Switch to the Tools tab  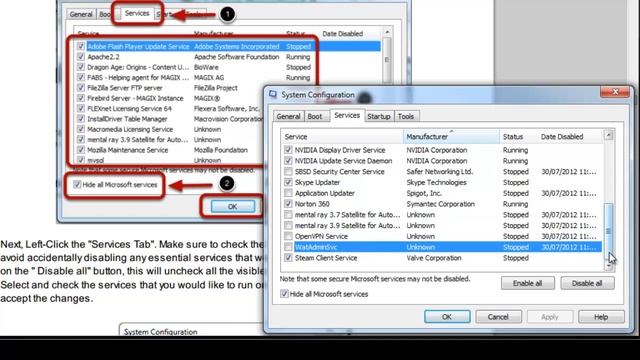[406, 116]
